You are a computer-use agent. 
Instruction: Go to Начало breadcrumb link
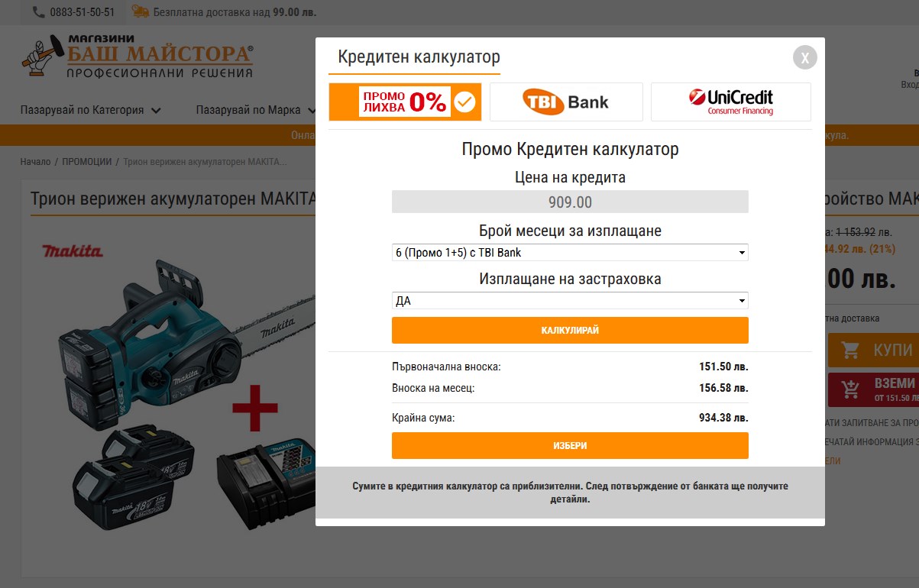point(35,162)
